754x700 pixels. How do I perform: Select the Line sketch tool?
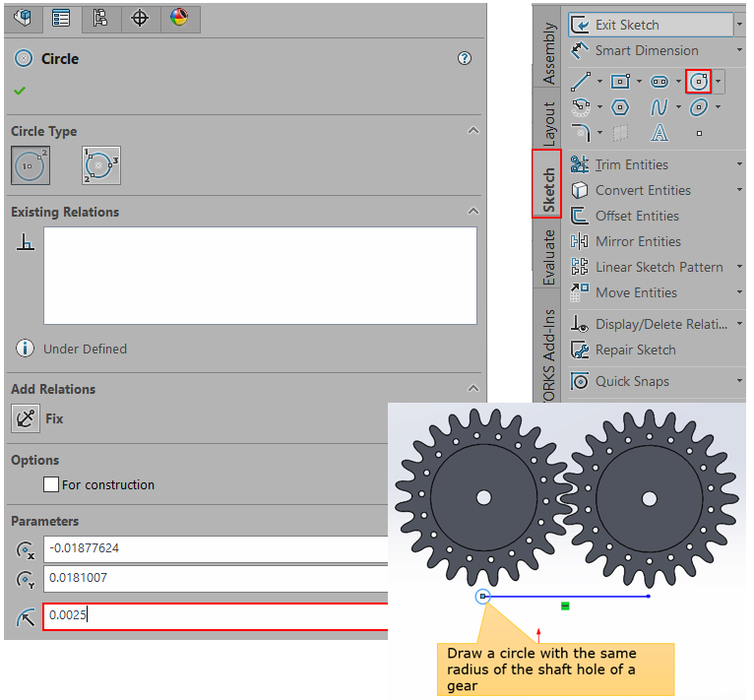click(581, 82)
